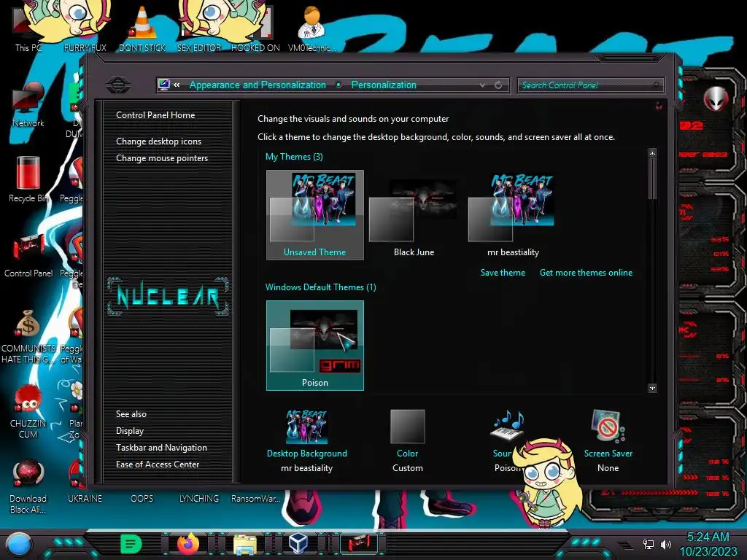The height and width of the screenshot is (560, 747).
Task: Open the COMMUNISTS HATE THIS money bag icon
Action: (28, 336)
